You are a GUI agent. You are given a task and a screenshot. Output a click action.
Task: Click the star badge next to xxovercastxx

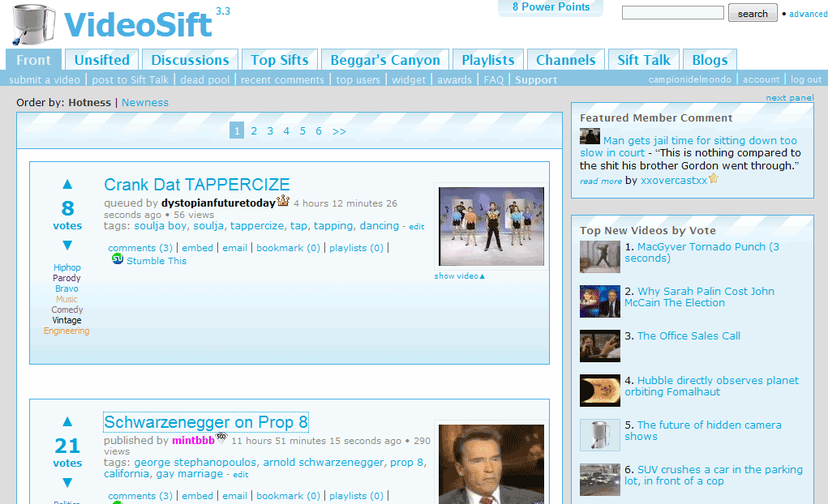pos(714,178)
